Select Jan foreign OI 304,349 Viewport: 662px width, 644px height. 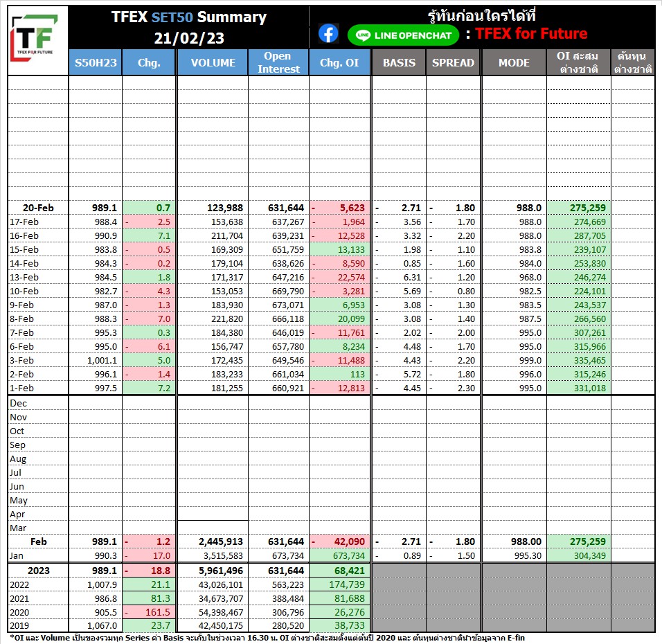[x=590, y=556]
